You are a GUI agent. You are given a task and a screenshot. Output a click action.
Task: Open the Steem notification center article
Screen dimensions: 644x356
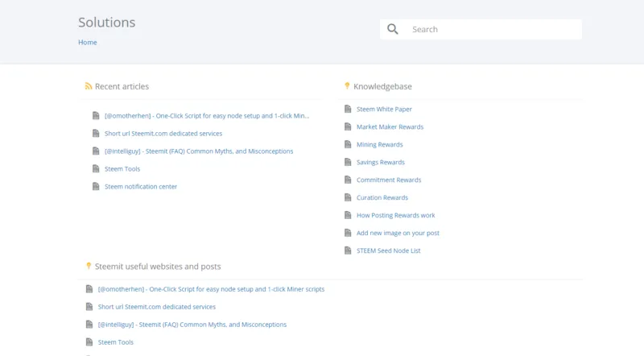141,186
